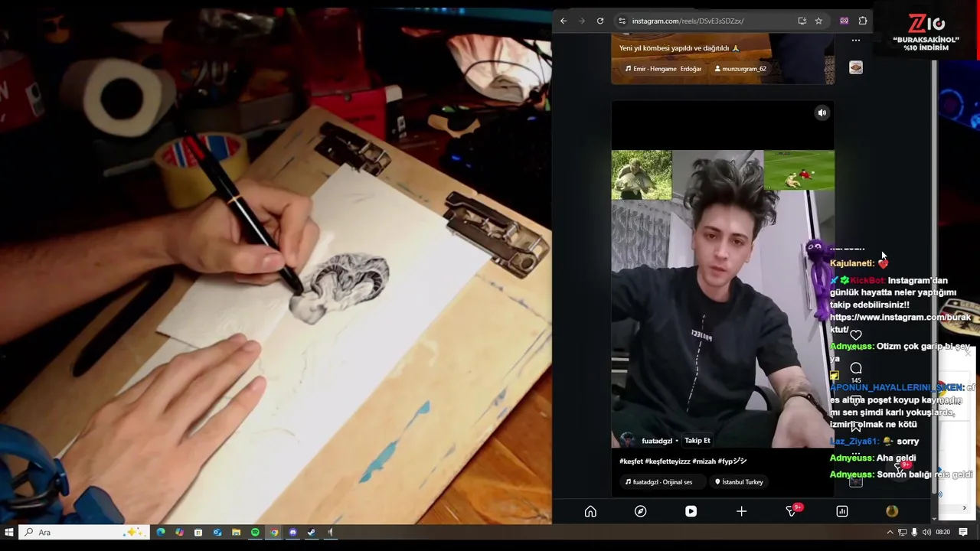This screenshot has width=980, height=551.
Task: Open Microsoft Edge from taskbar
Action: pyautogui.click(x=160, y=533)
